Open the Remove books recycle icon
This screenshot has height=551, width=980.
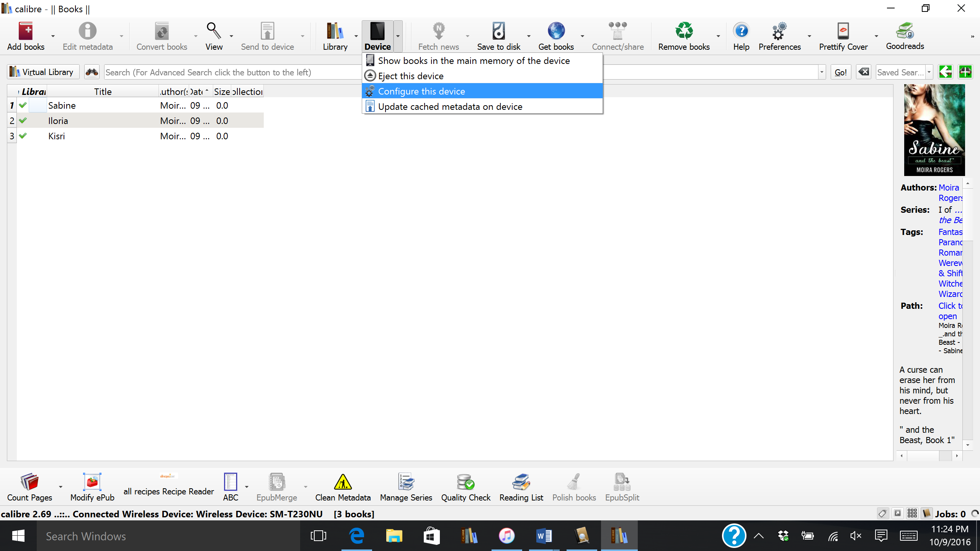(x=684, y=31)
